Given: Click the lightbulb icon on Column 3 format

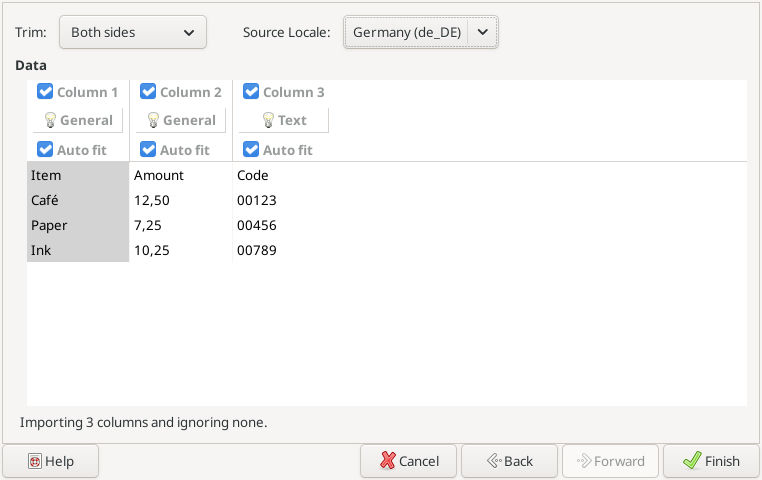Looking at the screenshot, I should coord(268,120).
